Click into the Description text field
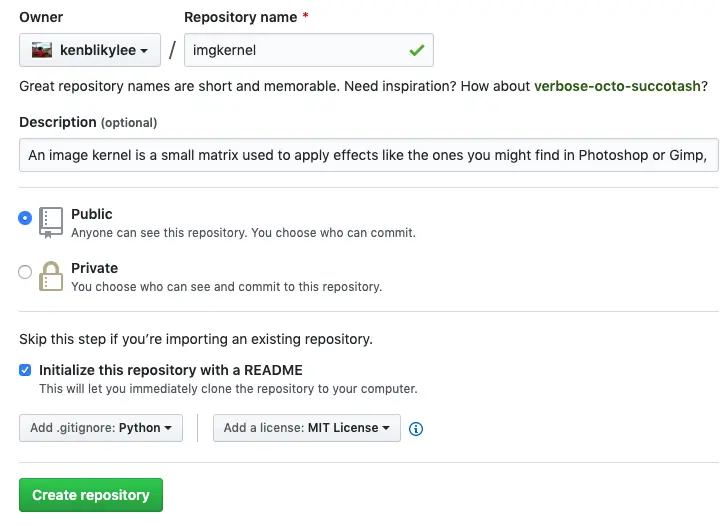 (368, 155)
